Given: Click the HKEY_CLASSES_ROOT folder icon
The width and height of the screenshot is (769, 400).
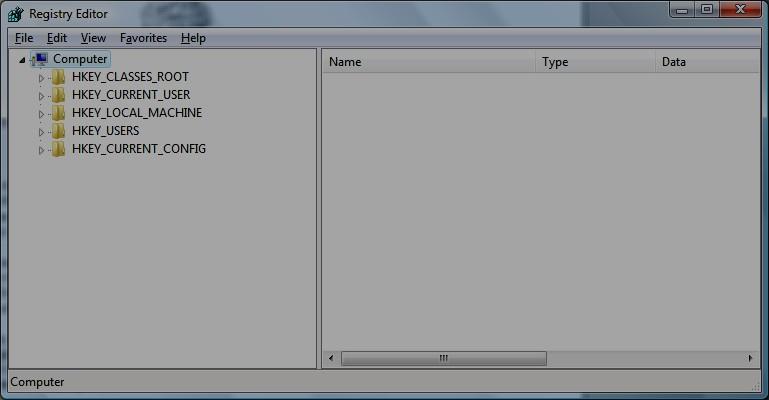Looking at the screenshot, I should click(59, 77).
